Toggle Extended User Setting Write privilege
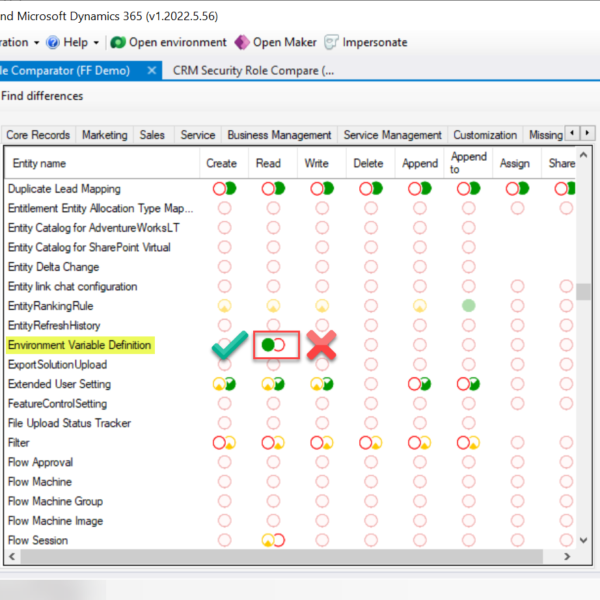The height and width of the screenshot is (600, 600). 322,384
